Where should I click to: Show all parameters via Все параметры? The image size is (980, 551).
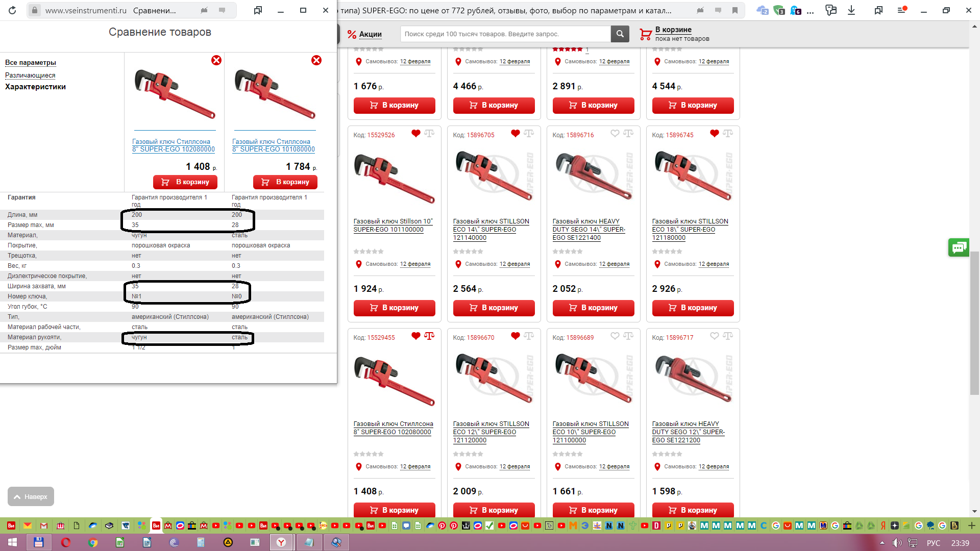31,62
